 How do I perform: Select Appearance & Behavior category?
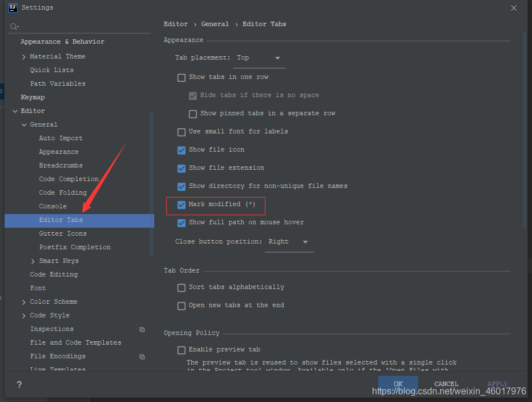pos(62,41)
